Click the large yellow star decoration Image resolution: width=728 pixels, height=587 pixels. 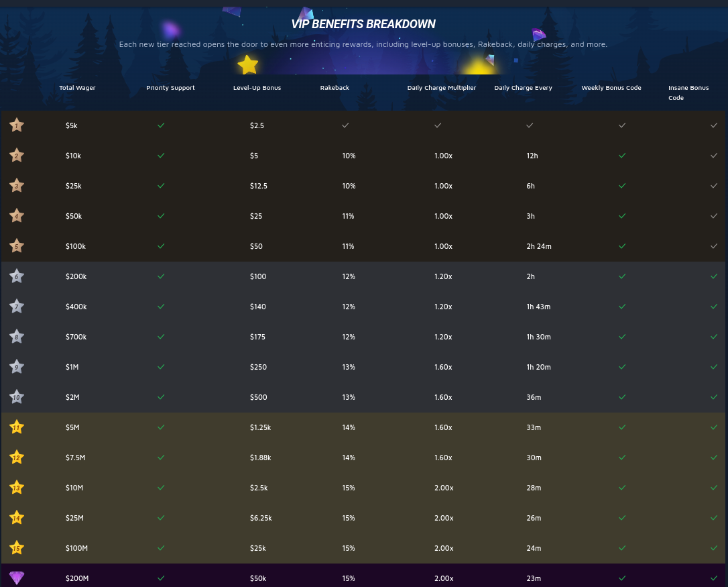tap(248, 64)
